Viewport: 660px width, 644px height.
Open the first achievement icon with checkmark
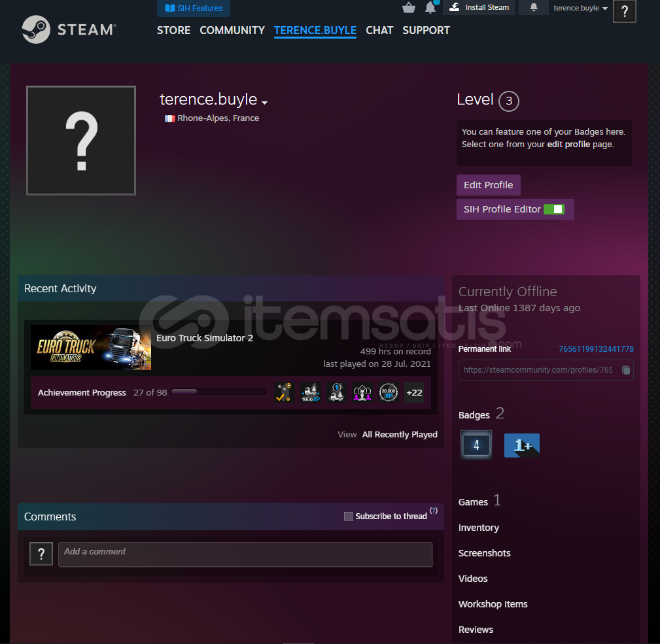click(284, 392)
